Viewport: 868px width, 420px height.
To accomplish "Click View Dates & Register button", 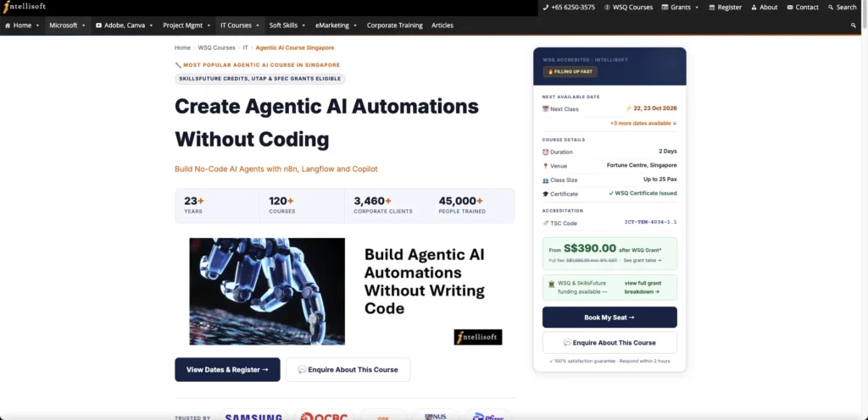I will pyautogui.click(x=227, y=370).
